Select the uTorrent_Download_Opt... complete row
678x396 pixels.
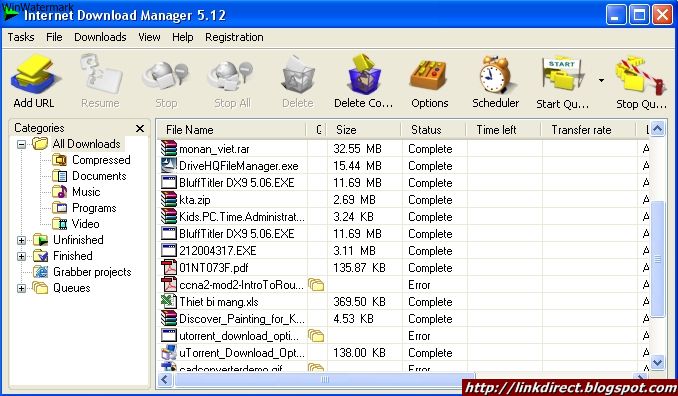242,353
